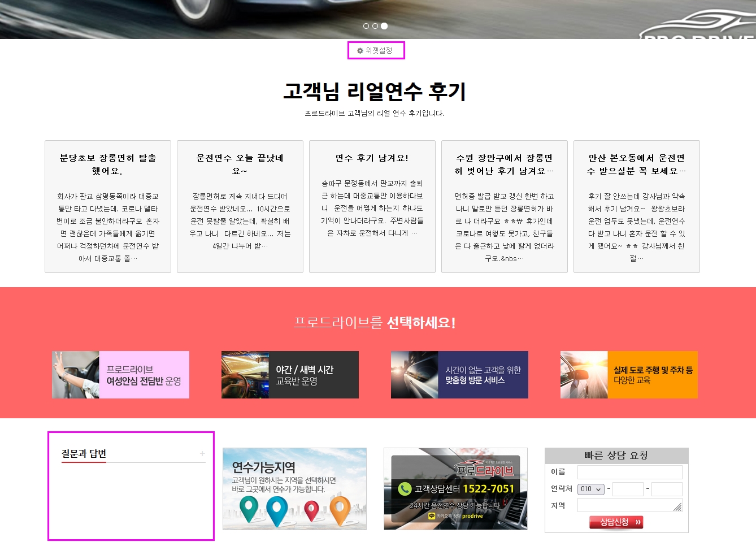Click the 야간 / 새벽 시간 교육반 banner
The image size is (756, 559).
tap(290, 375)
